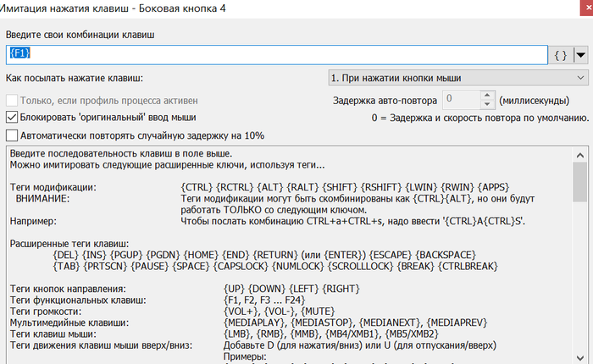Image resolution: width=593 pixels, height=364 pixels.
Task: Open the black arrow tag menu
Action: coord(580,54)
